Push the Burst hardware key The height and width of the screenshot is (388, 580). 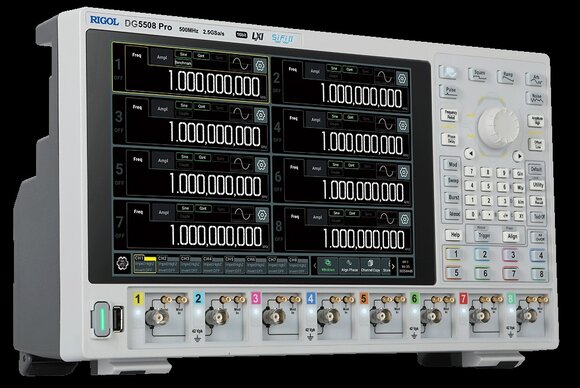point(453,197)
